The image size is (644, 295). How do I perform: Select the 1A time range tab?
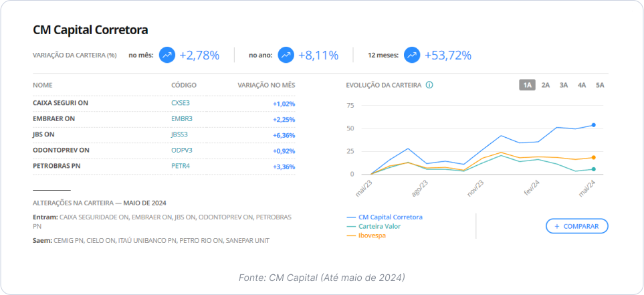527,85
